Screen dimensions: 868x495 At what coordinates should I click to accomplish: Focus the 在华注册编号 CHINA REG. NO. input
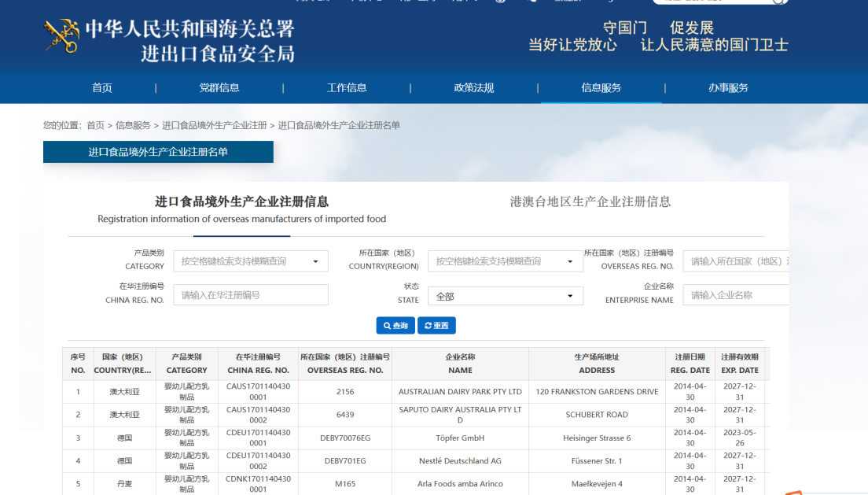click(250, 295)
